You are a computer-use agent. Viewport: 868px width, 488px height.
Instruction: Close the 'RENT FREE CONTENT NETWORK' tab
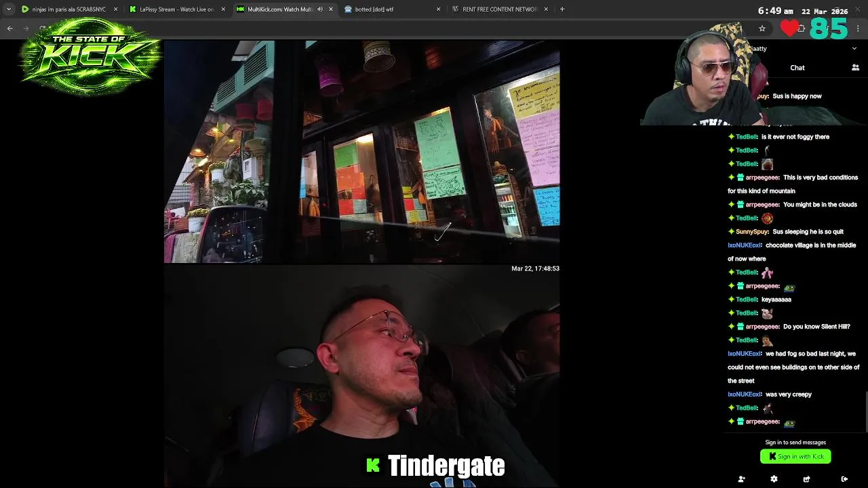click(x=546, y=9)
